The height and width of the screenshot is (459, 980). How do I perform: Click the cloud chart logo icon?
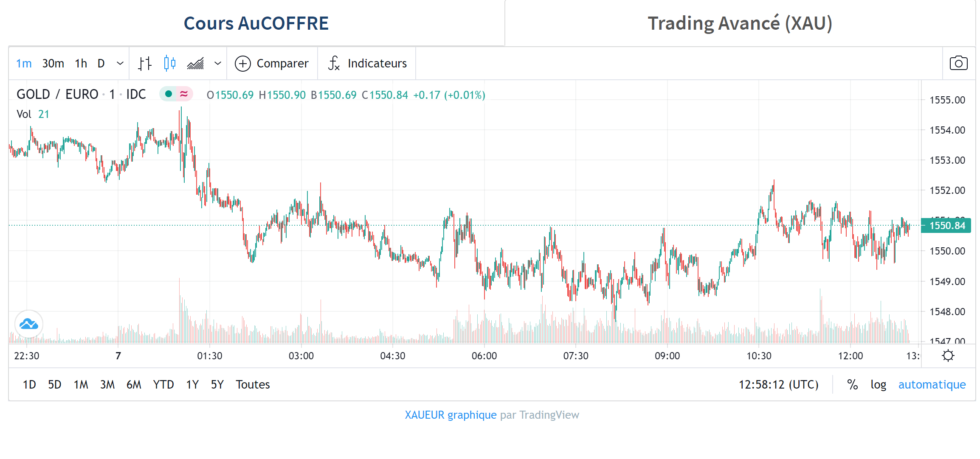(29, 325)
